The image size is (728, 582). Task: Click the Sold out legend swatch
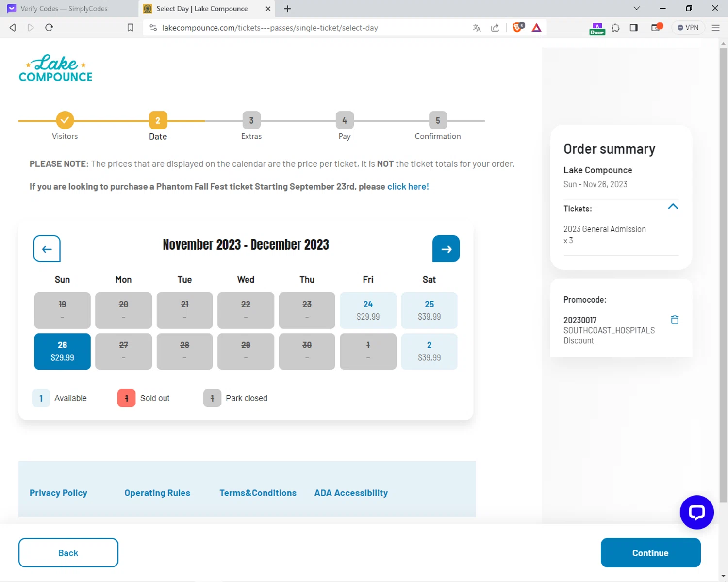pyautogui.click(x=126, y=398)
